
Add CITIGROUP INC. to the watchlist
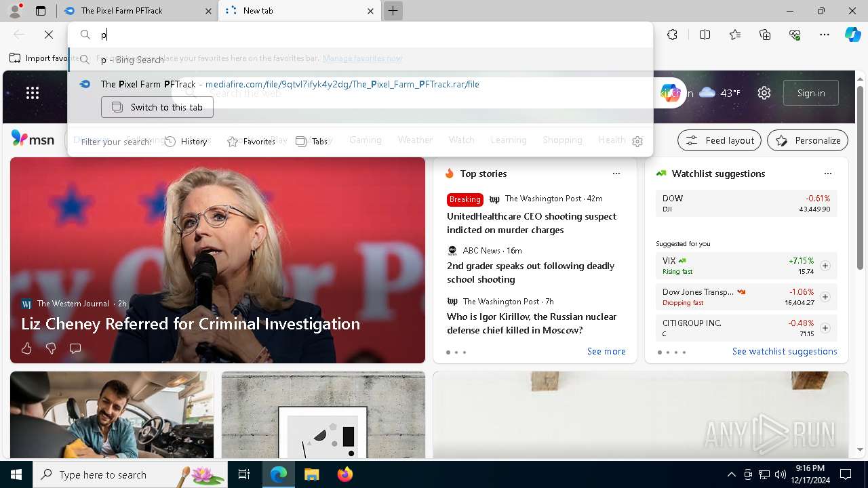[x=825, y=328]
